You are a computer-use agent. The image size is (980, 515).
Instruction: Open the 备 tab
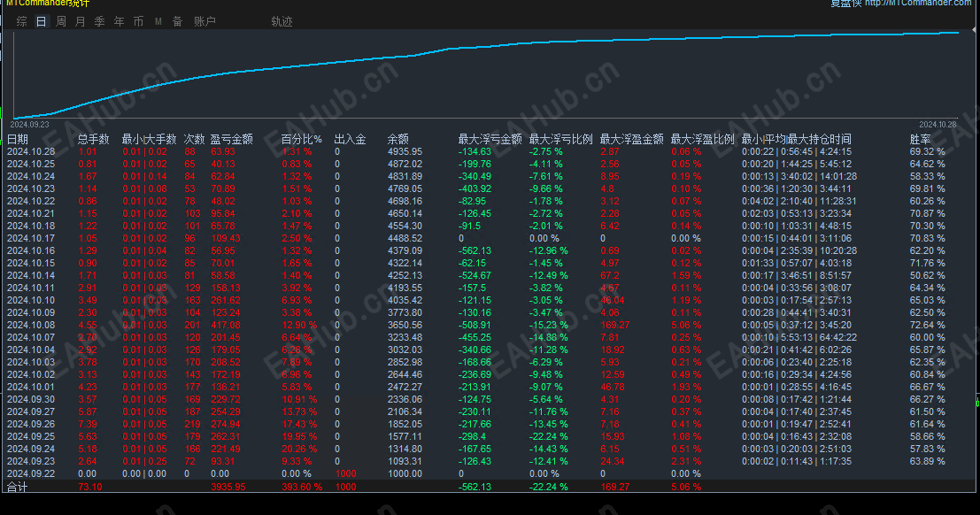178,21
